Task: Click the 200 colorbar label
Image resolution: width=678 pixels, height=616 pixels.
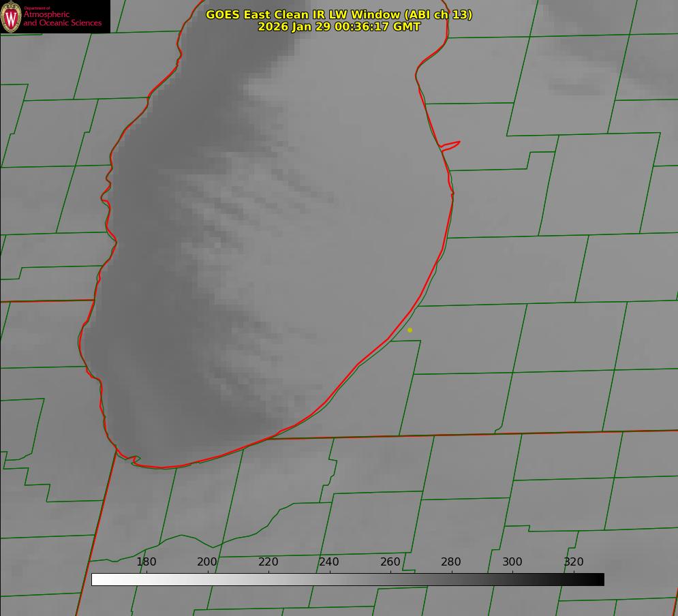Action: (207, 562)
